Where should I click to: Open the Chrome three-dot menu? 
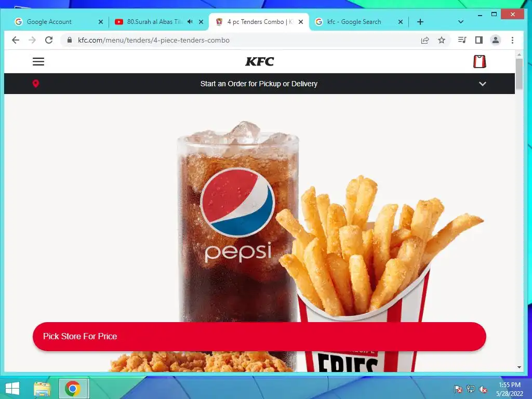[x=512, y=40]
